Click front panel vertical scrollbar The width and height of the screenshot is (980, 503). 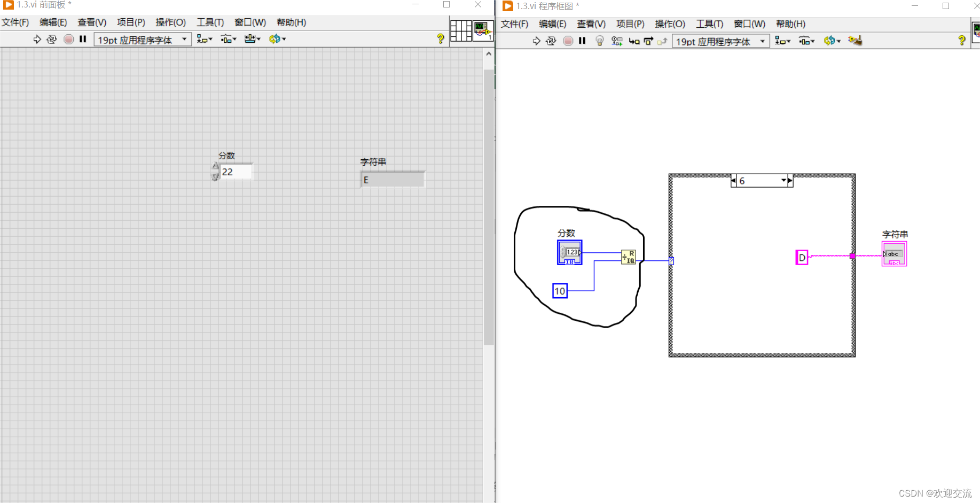click(x=489, y=207)
